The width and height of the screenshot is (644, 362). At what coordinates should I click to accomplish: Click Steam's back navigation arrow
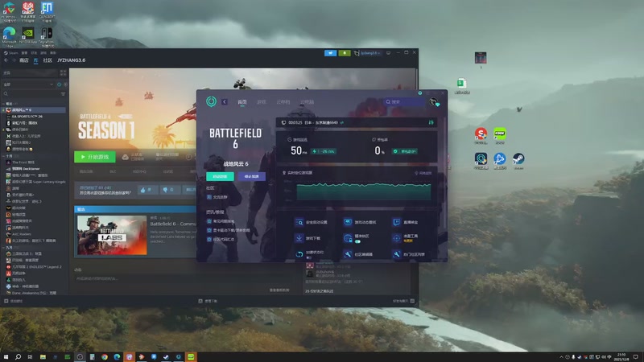click(x=6, y=60)
